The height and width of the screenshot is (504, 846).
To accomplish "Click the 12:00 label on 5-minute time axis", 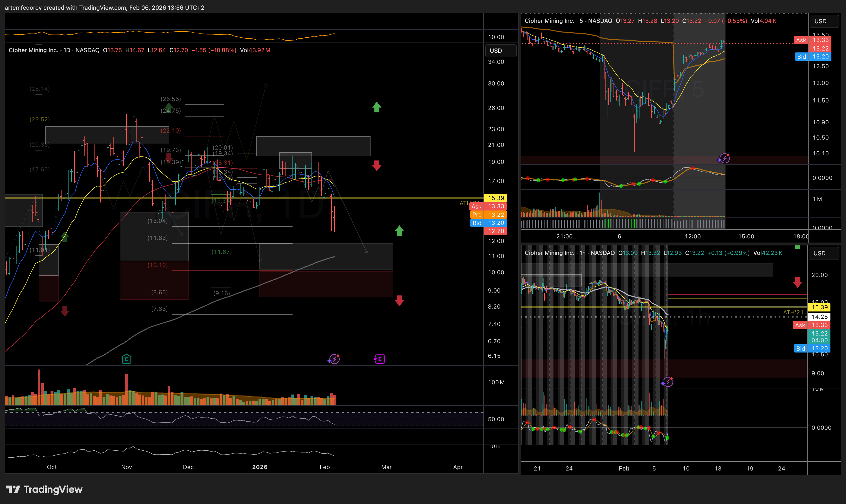I will click(x=692, y=236).
